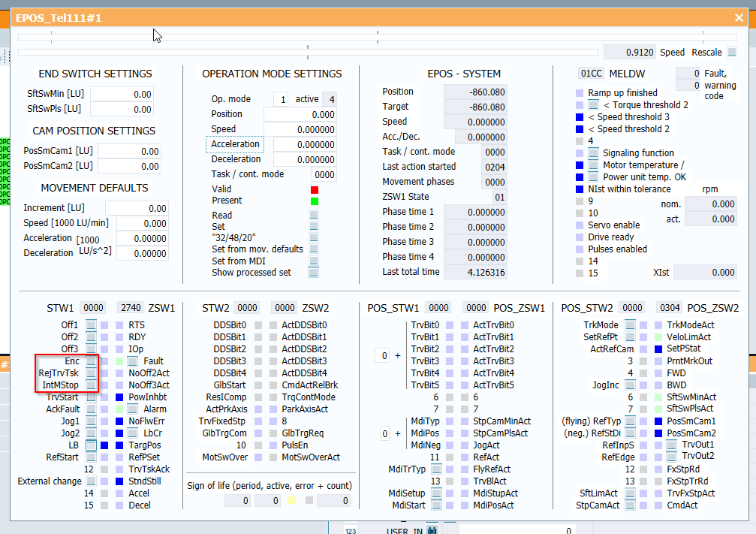Click the operation mode Acceleration field
The image size is (756, 534).
[x=305, y=145]
